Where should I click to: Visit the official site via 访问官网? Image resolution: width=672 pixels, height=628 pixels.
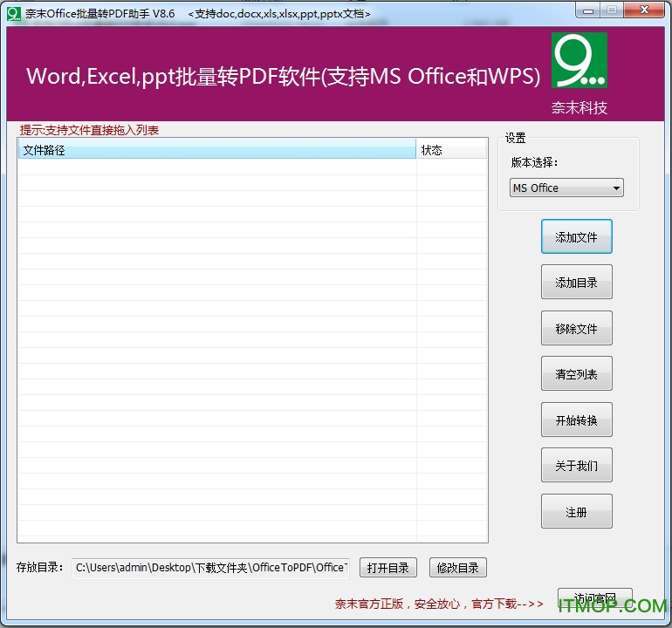pos(595,598)
